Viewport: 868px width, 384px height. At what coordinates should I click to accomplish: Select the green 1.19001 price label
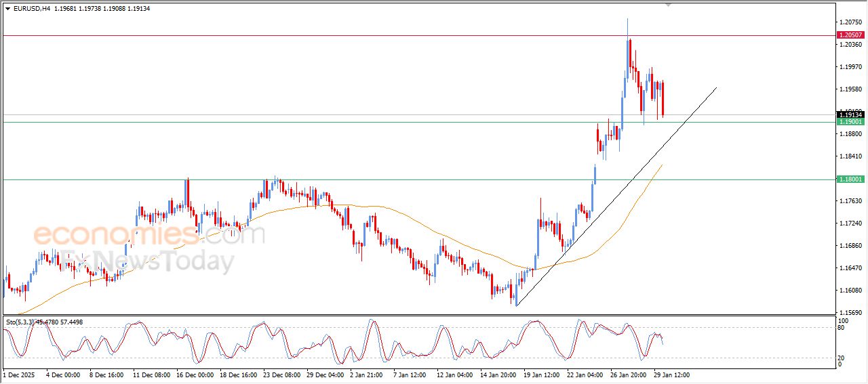click(850, 122)
